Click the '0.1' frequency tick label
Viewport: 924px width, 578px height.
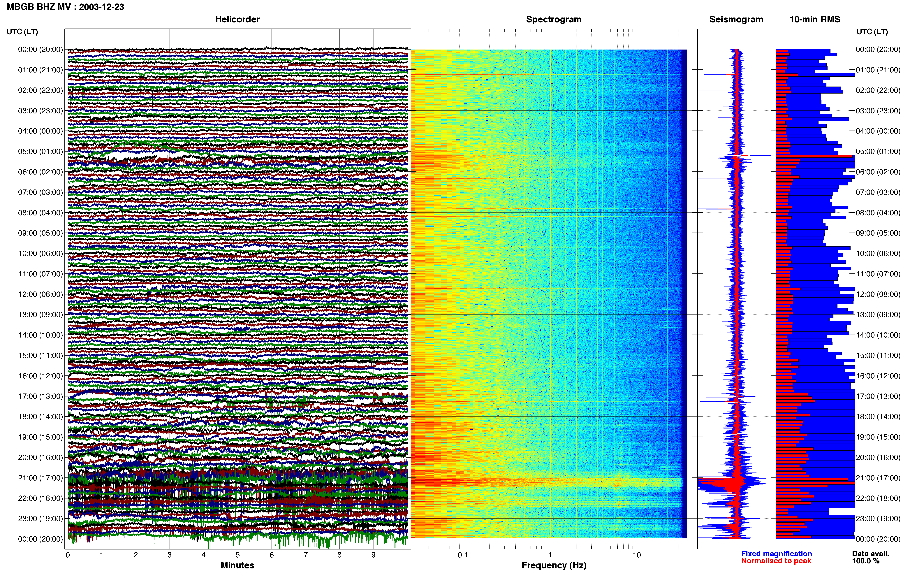(x=463, y=555)
